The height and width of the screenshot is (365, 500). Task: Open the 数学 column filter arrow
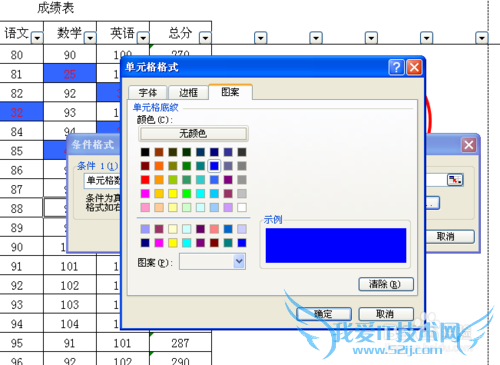pos(90,38)
